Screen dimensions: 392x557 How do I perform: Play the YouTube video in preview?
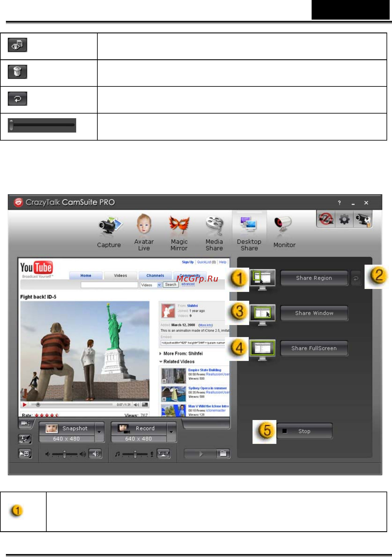[x=24, y=405]
